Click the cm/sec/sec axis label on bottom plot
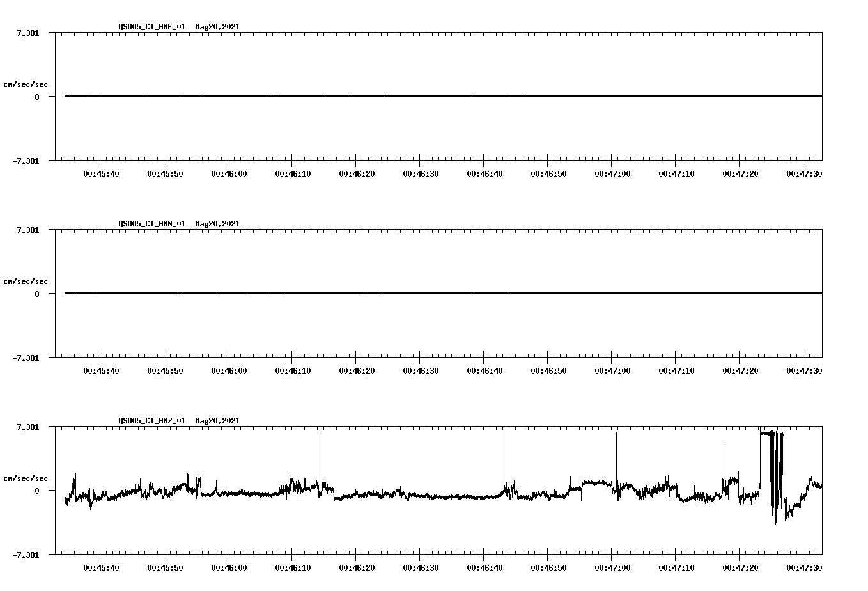Viewport: 868px width, 591px height. point(26,477)
